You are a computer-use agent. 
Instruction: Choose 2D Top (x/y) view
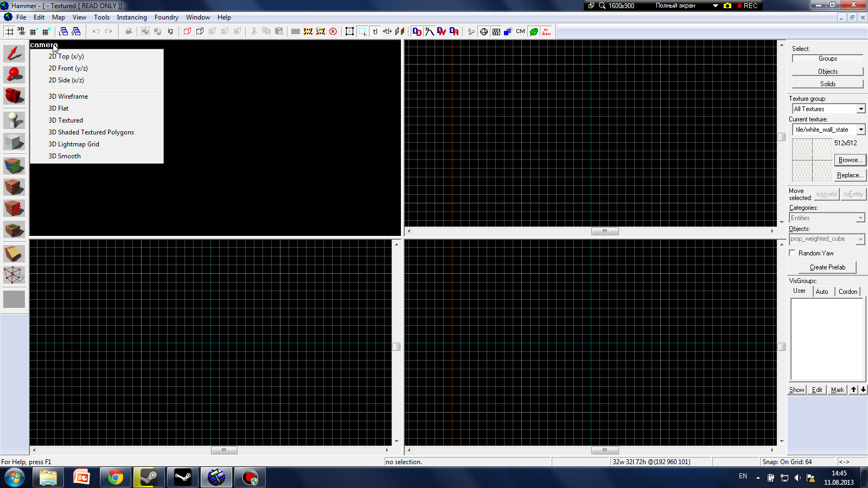pos(97,56)
